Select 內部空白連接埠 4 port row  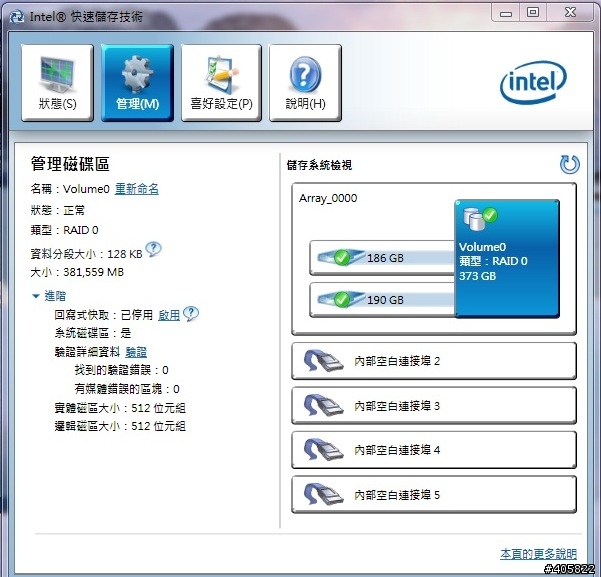pos(434,450)
